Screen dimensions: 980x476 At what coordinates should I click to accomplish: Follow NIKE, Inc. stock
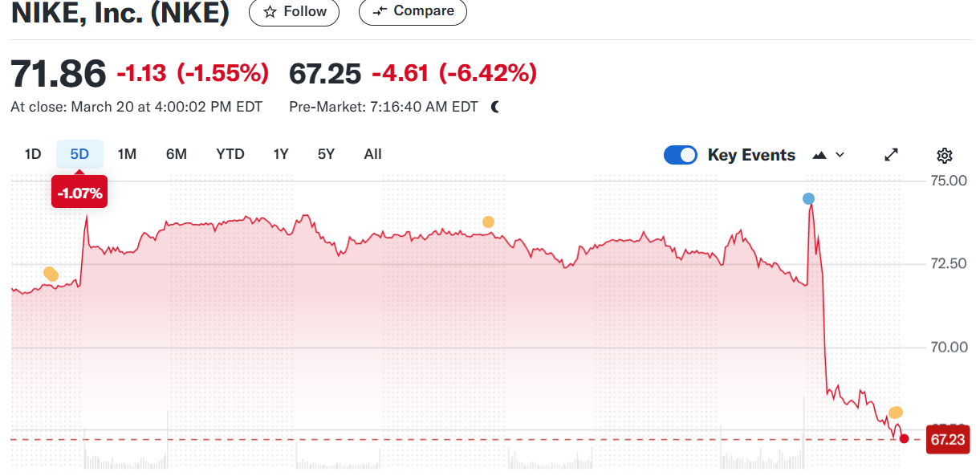point(295,12)
